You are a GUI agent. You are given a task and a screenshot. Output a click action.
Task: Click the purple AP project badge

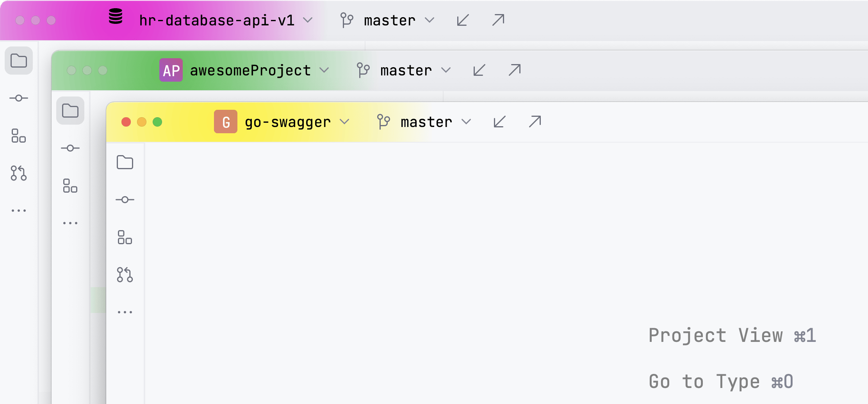[171, 70]
